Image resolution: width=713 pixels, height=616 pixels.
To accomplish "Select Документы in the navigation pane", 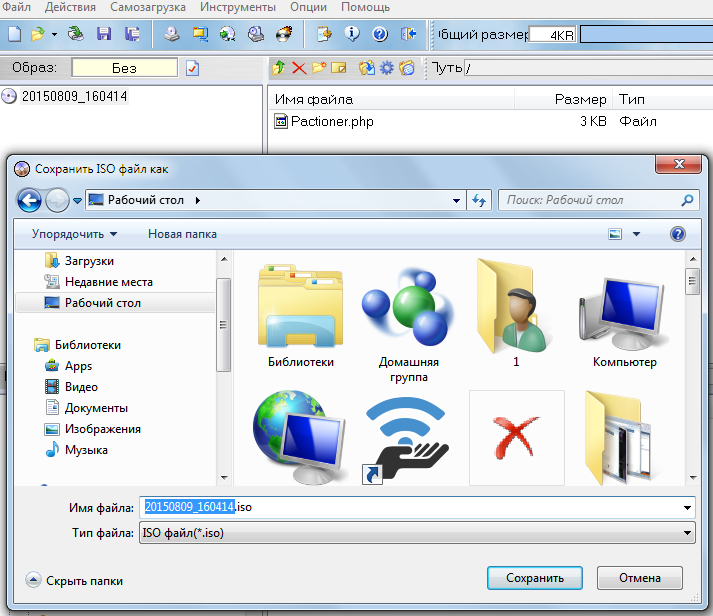I will point(95,408).
